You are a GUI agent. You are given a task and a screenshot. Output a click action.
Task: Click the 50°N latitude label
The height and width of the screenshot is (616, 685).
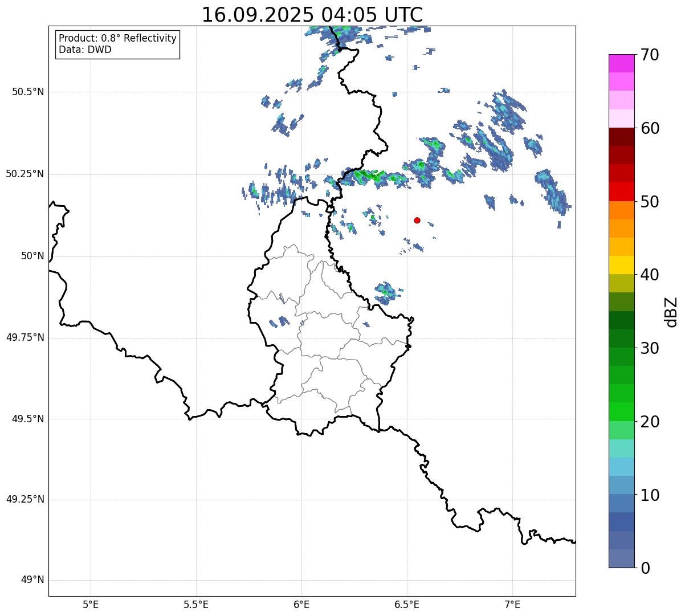(33, 256)
